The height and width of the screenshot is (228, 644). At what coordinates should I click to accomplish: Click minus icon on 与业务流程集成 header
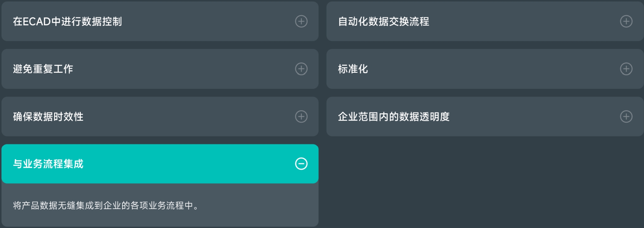point(301,164)
